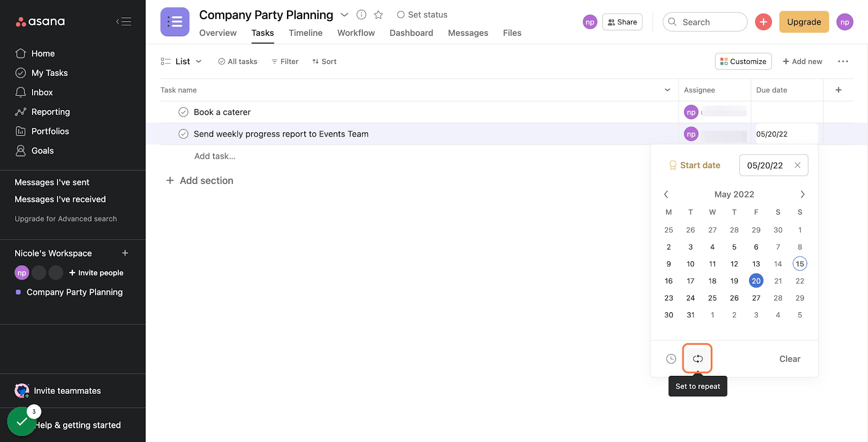
Task: Switch to the Workflow tab
Action: [356, 33]
